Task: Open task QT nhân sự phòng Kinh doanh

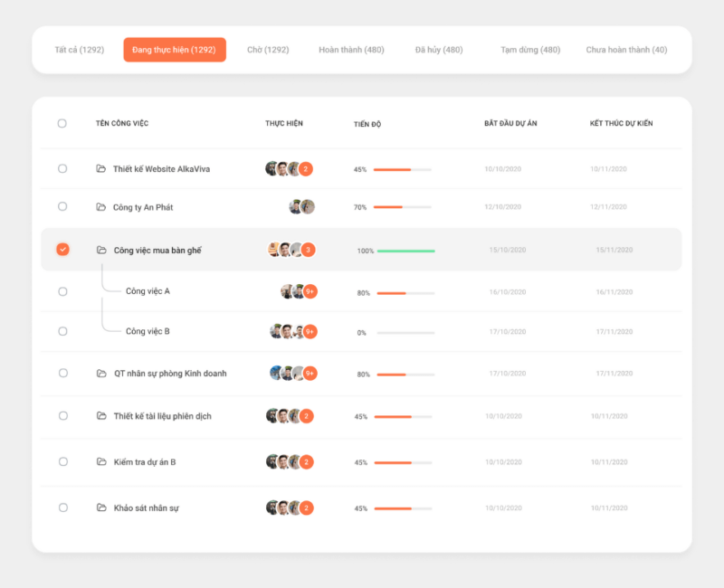Action: click(170, 374)
